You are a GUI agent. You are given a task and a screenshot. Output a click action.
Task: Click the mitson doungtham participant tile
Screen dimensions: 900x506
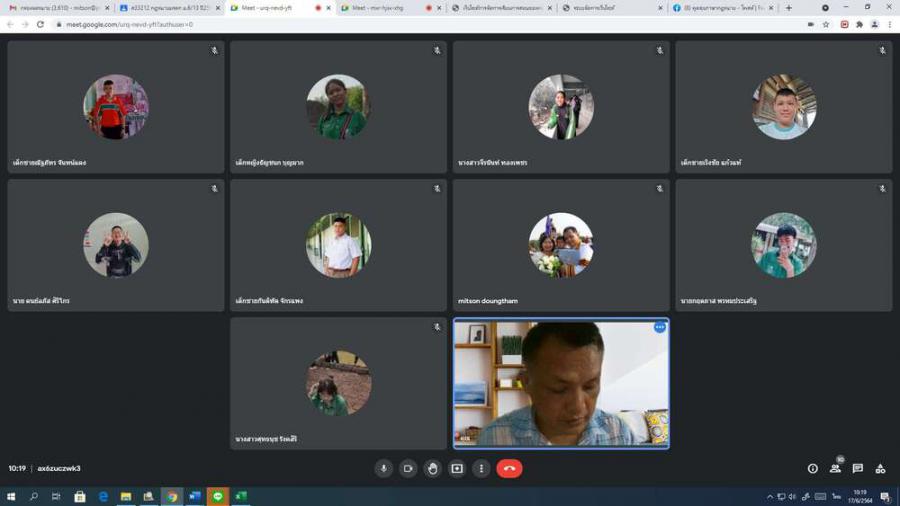coord(561,246)
